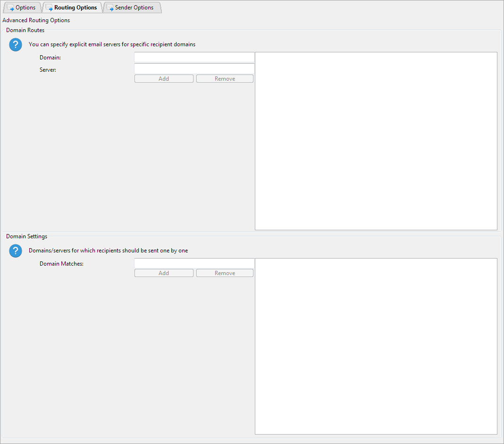Click the arrow icon on the Sender Options tab

[109, 7]
